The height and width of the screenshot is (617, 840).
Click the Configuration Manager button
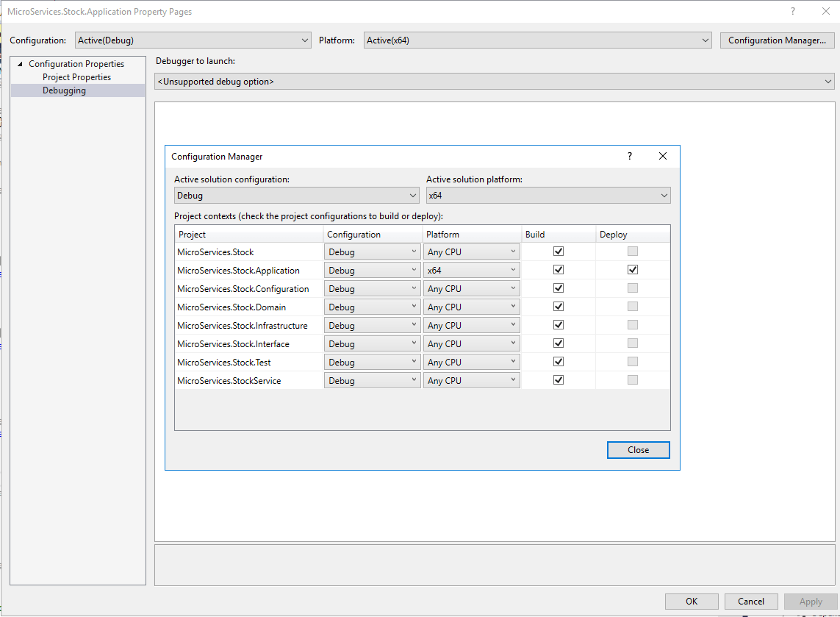[777, 40]
